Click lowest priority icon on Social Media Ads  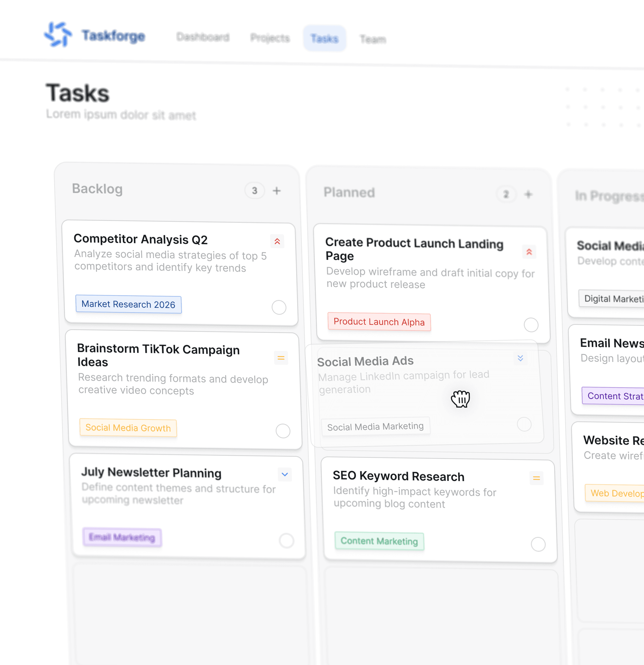tap(520, 358)
